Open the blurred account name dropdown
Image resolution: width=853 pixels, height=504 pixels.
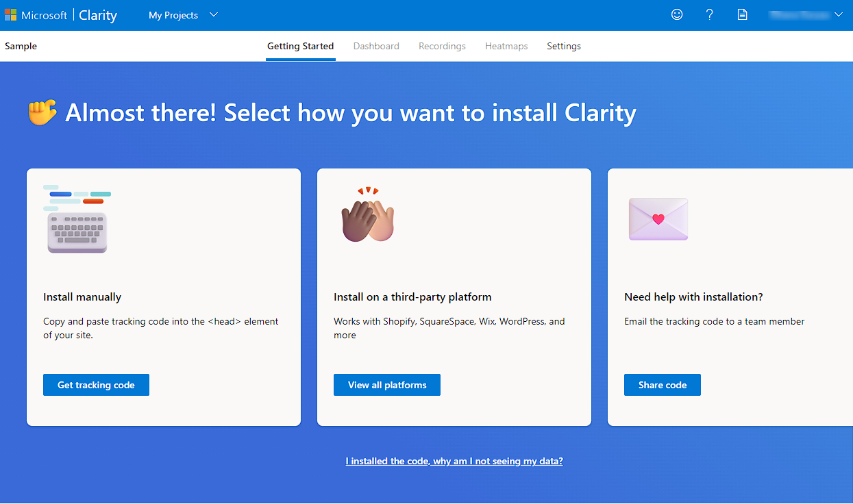click(806, 14)
